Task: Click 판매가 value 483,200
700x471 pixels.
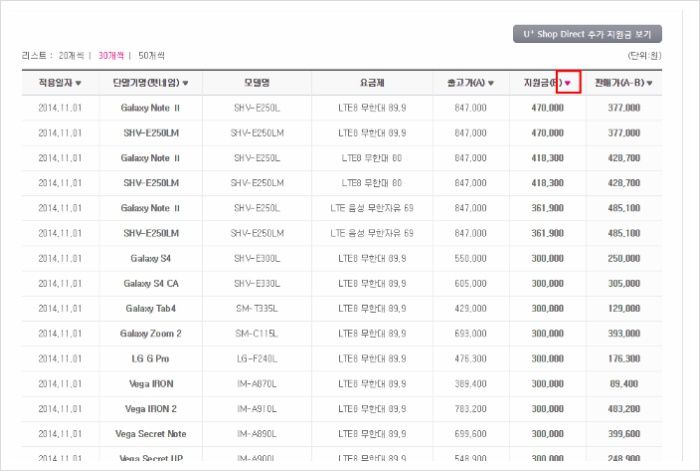Action: pos(624,408)
